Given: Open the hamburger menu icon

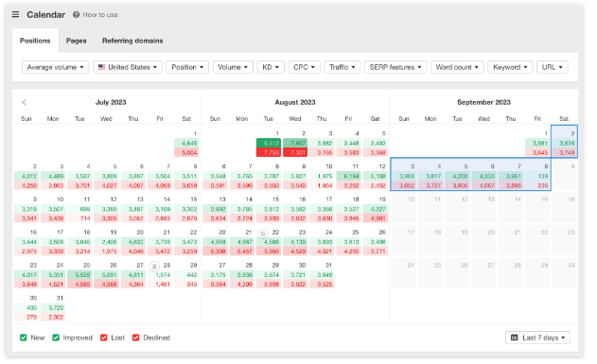Looking at the screenshot, I should (x=15, y=14).
